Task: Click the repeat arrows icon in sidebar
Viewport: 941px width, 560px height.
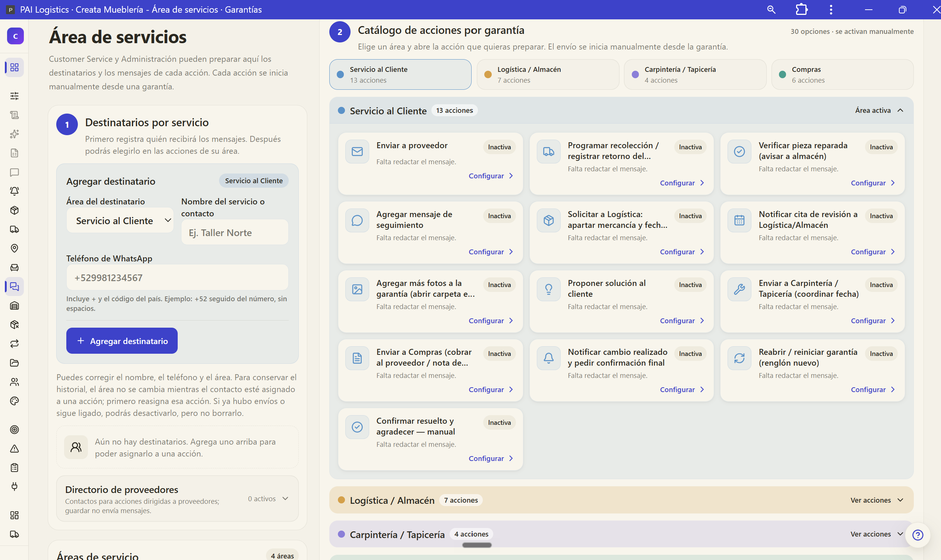Action: click(15, 344)
